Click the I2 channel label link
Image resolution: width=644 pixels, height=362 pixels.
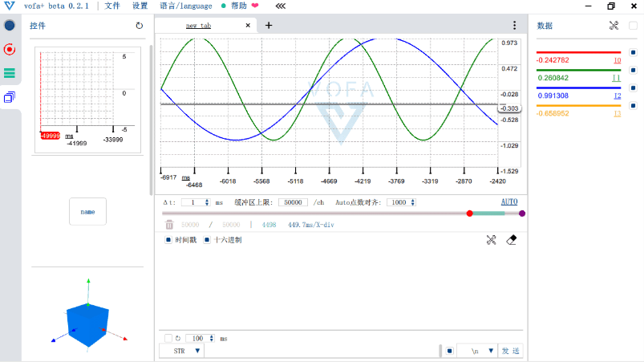pos(617,96)
